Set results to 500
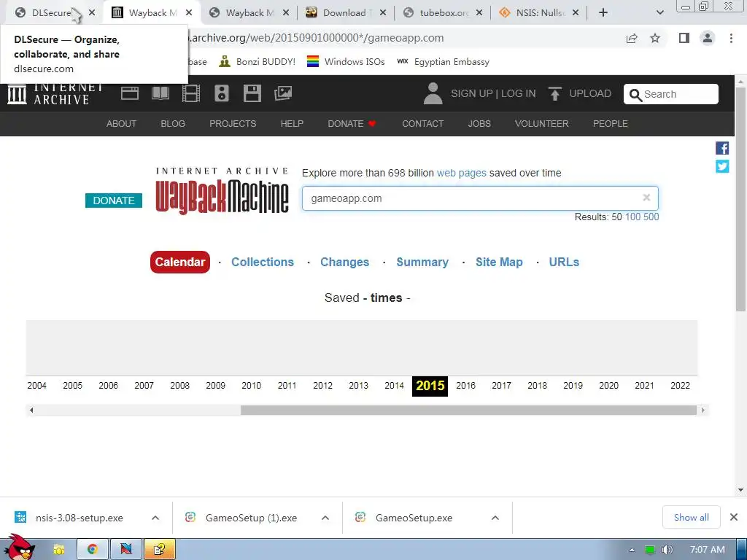The height and width of the screenshot is (560, 747). (x=651, y=217)
